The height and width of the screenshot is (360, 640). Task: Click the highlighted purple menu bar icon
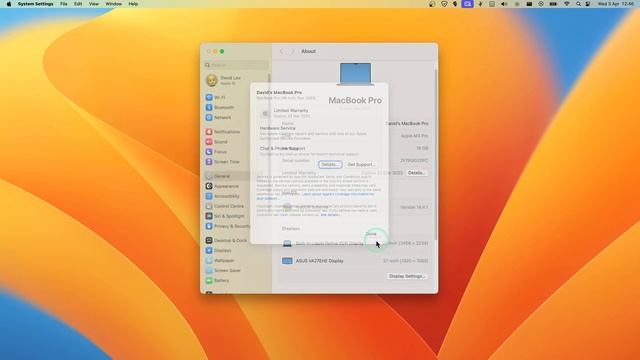[468, 4]
